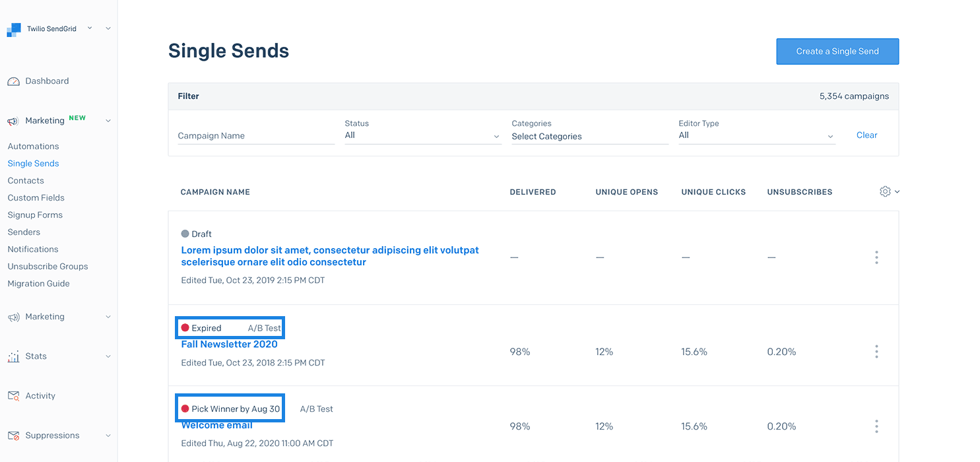
Task: Open the Fall Newsletter 2020 campaign
Action: click(229, 344)
